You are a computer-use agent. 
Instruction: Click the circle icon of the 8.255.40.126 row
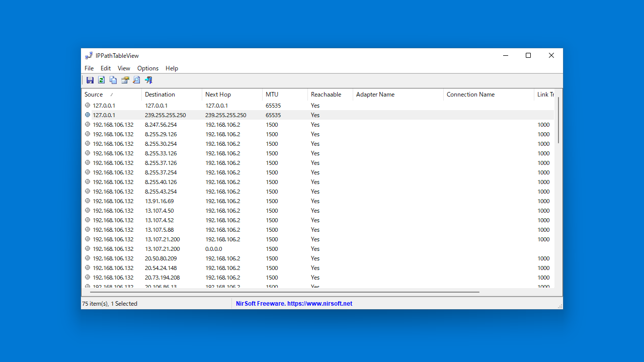(88, 182)
